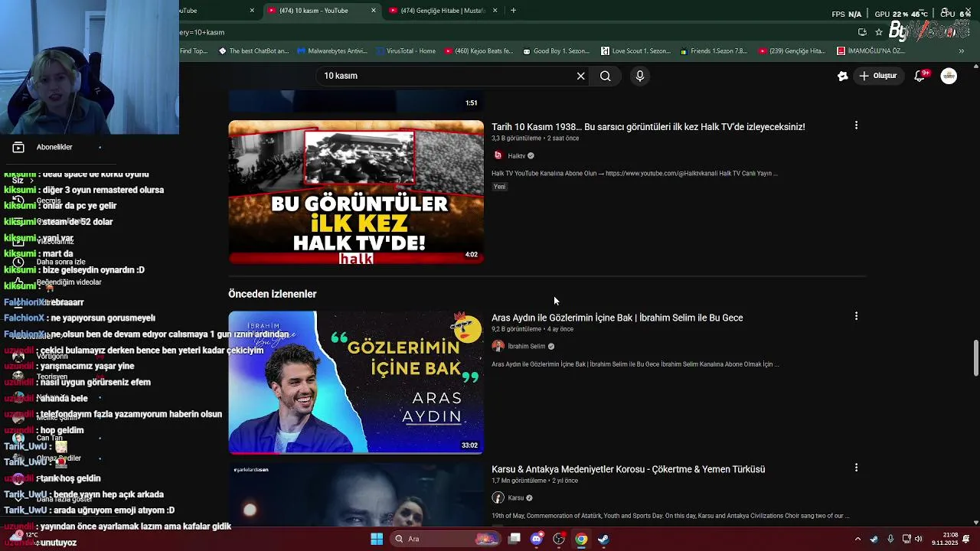Show hidden system tray icons
This screenshot has height=551, width=980.
coord(857,539)
